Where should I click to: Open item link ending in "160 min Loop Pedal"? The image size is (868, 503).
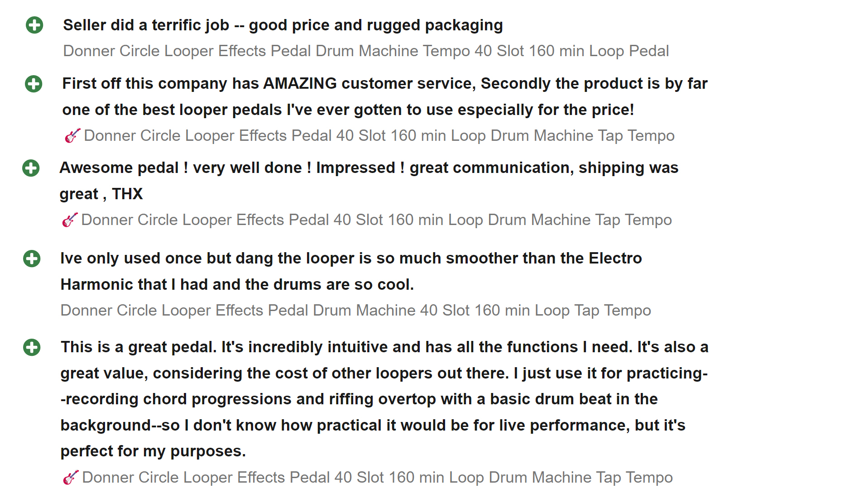365,51
